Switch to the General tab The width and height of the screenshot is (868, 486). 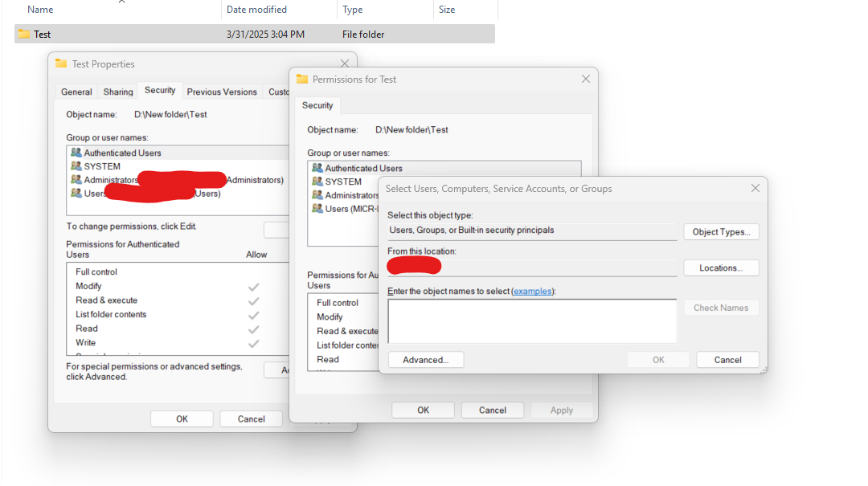(76, 92)
